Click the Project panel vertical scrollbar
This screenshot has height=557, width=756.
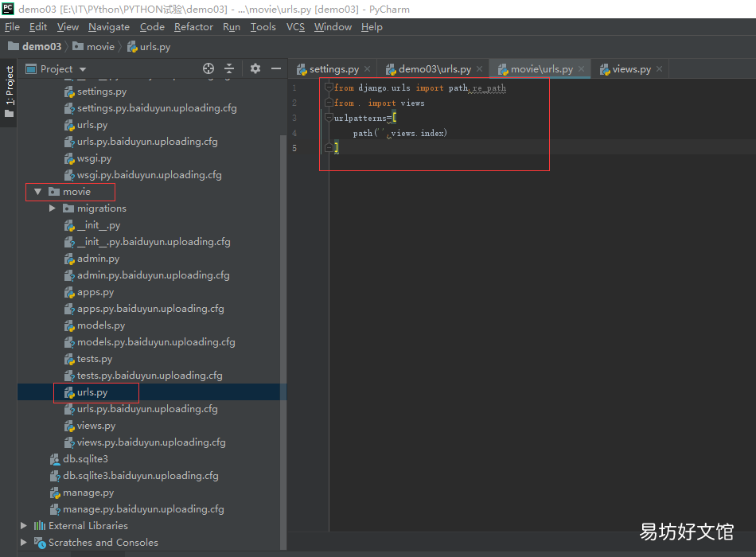point(283,342)
